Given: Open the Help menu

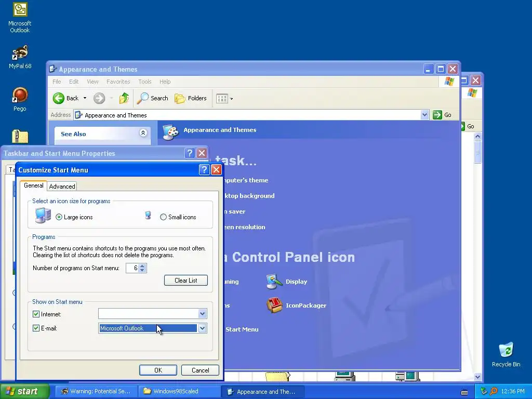Looking at the screenshot, I should click(165, 82).
